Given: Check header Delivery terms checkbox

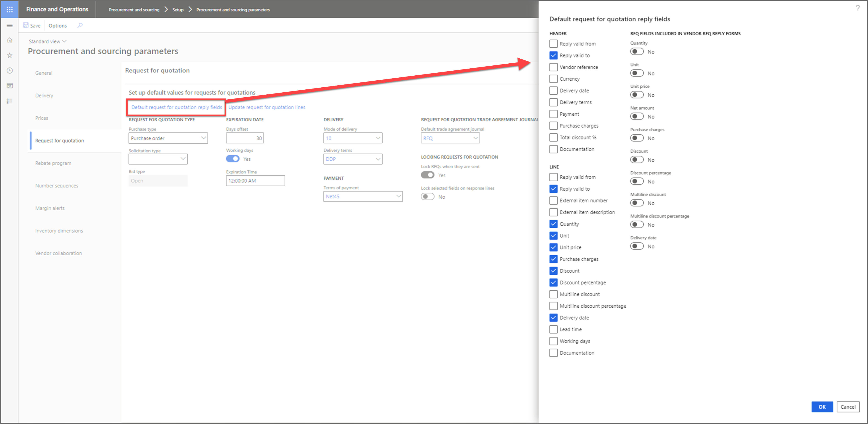Looking at the screenshot, I should click(x=553, y=102).
